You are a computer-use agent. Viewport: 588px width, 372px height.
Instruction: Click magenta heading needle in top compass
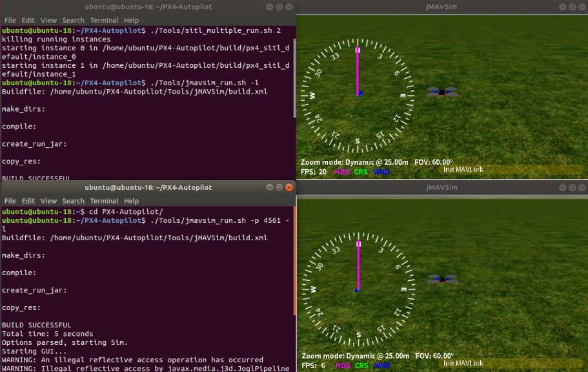coord(358,71)
